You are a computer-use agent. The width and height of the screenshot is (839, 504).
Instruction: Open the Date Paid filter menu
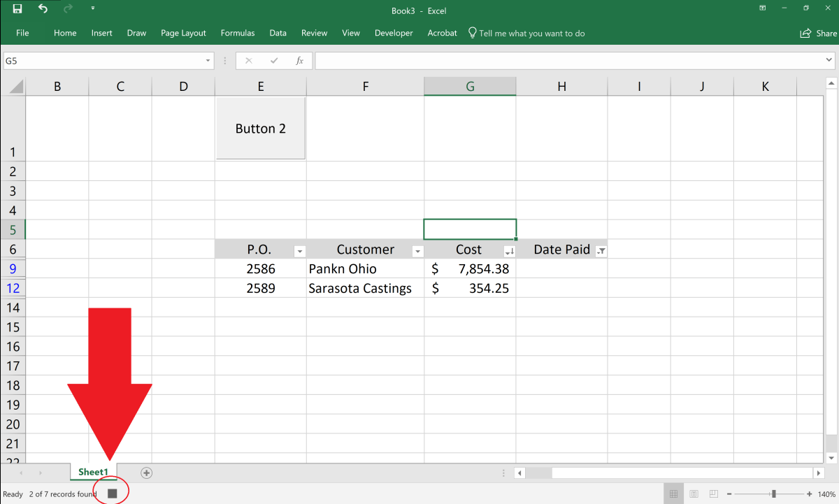point(601,250)
